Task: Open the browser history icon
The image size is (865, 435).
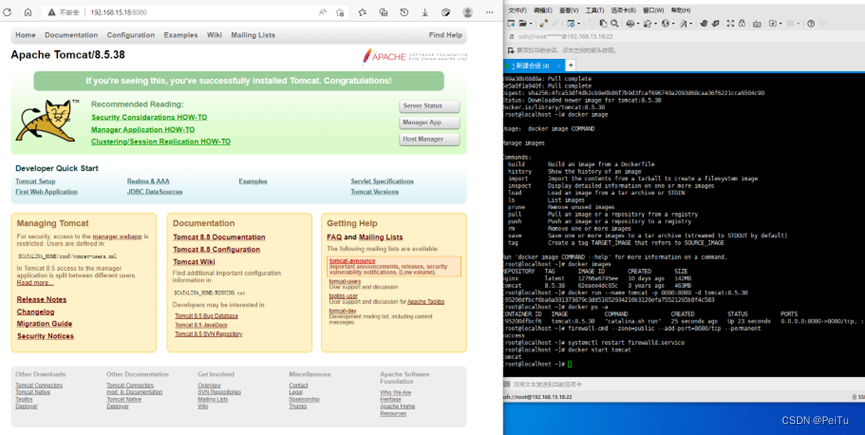Action: click(x=404, y=12)
